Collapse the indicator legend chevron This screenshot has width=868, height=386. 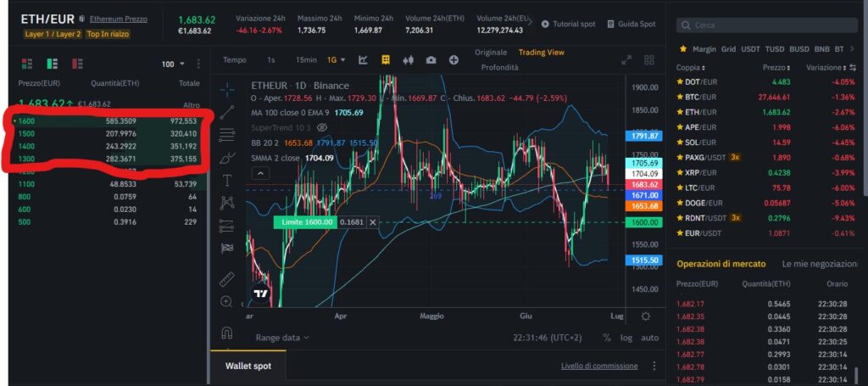(x=260, y=173)
